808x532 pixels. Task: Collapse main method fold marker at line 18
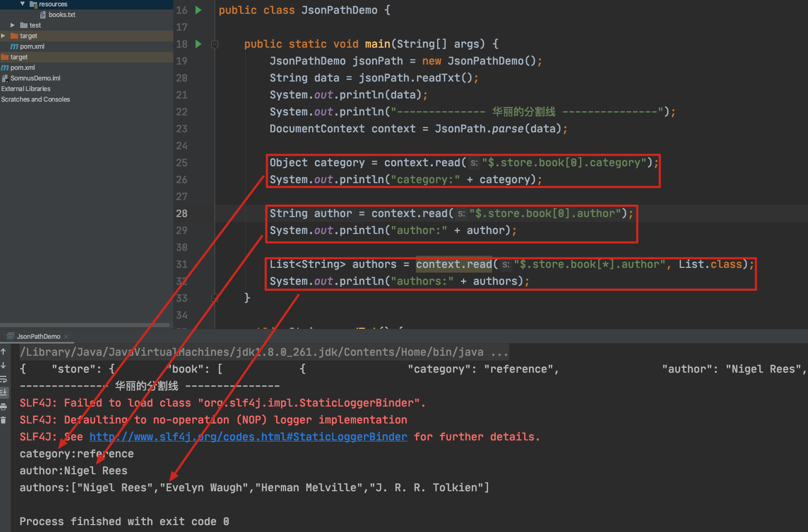coord(215,44)
